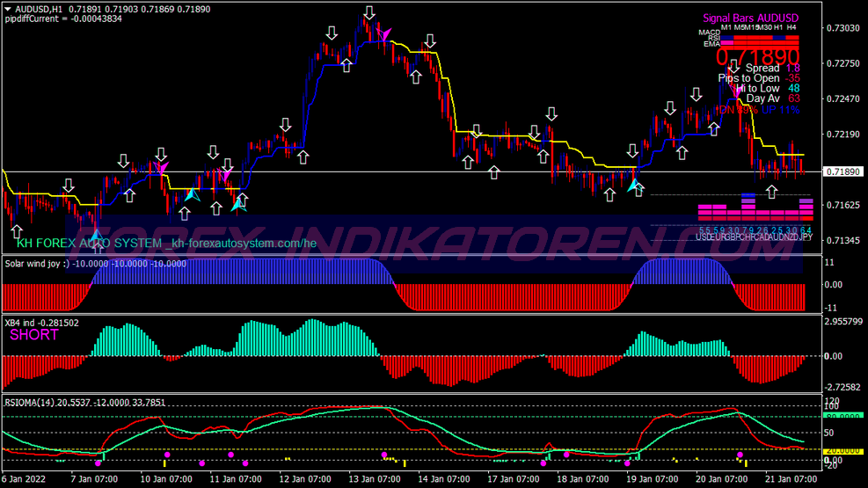This screenshot has width=868, height=488.
Task: Open the chart menu triangle beside AUDUSD,H1
Action: point(8,9)
